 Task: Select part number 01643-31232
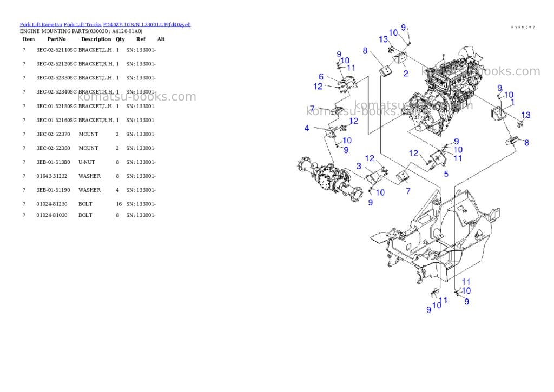[x=51, y=176]
